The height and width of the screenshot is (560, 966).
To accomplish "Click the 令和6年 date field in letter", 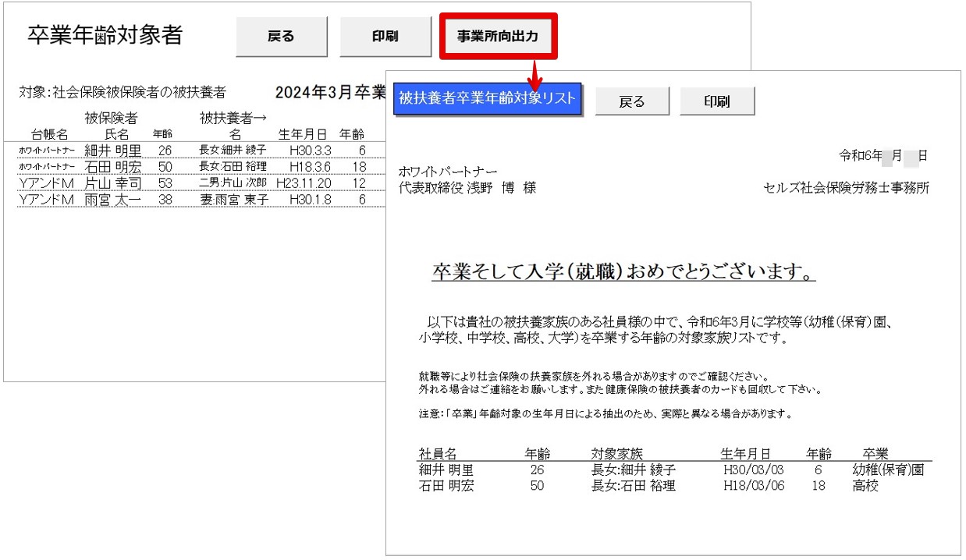I will tap(883, 156).
